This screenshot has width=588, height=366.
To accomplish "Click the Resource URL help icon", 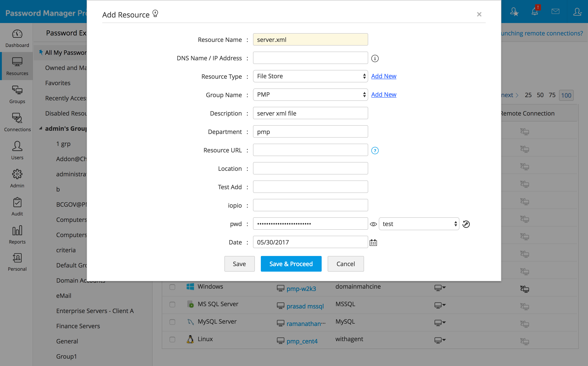I will [375, 151].
